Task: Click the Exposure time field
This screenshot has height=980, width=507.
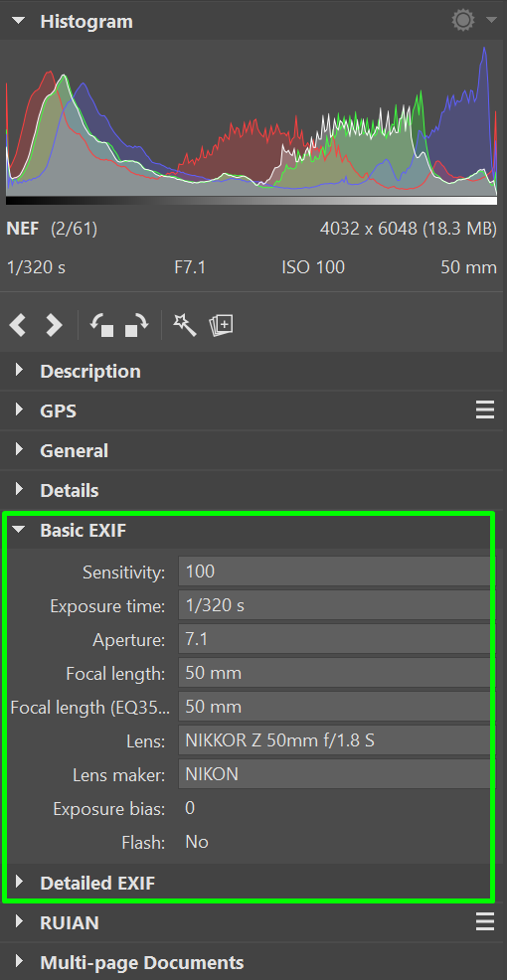Action: pos(334,605)
